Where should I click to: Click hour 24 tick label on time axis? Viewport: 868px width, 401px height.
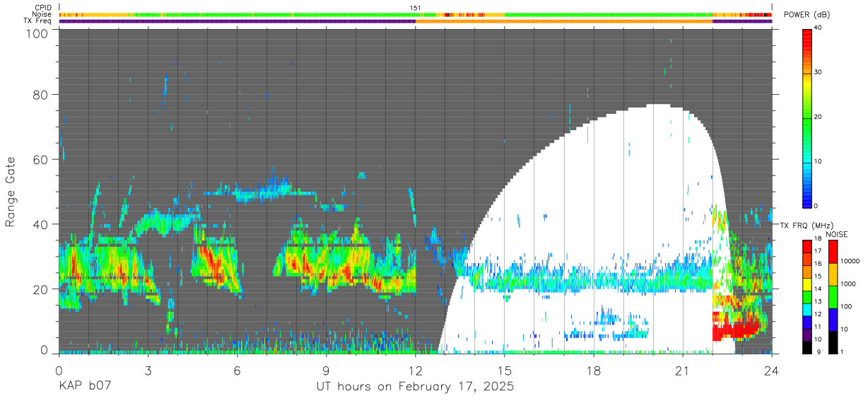772,370
